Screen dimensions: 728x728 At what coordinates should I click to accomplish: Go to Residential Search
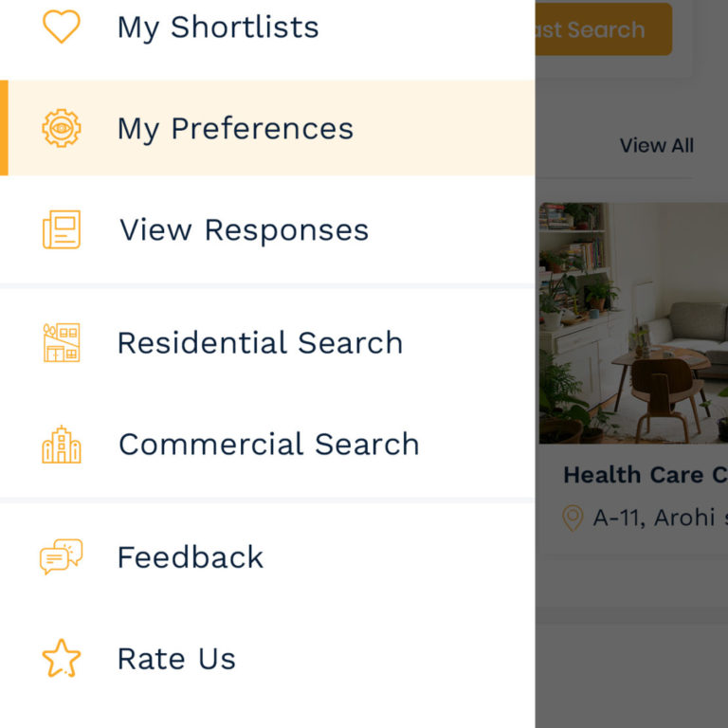[260, 343]
